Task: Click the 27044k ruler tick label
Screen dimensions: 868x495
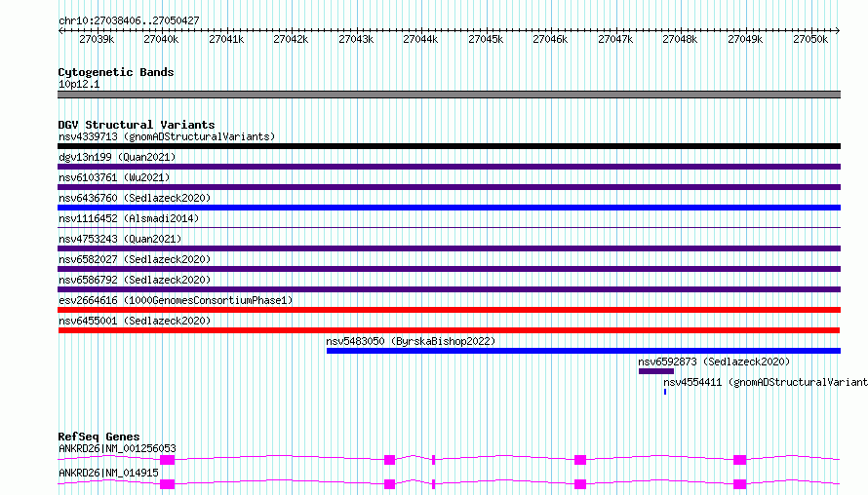Action: [420, 39]
